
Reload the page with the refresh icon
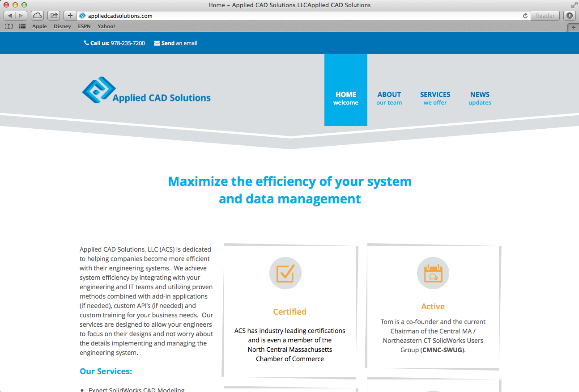(x=525, y=16)
